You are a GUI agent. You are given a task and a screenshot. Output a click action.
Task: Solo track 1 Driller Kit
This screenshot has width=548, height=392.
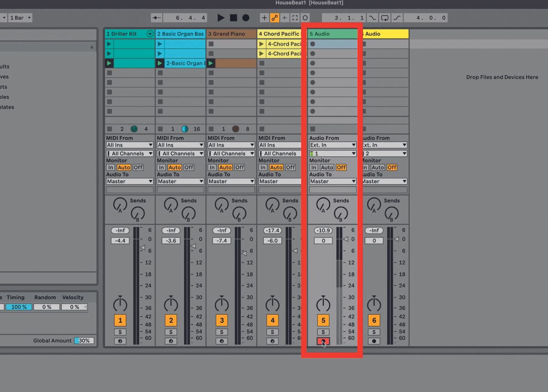[120, 332]
